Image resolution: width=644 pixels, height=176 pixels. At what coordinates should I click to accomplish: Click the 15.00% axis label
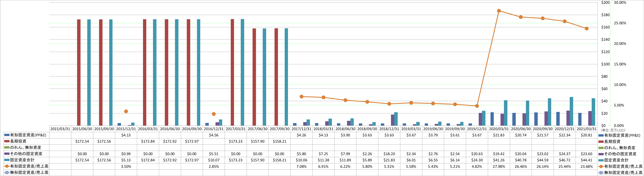(x=620, y=64)
